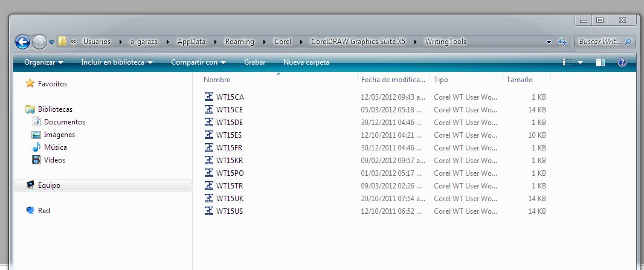Image resolution: width=644 pixels, height=270 pixels.
Task: Navigate to Corel in breadcrumb
Action: (x=283, y=42)
